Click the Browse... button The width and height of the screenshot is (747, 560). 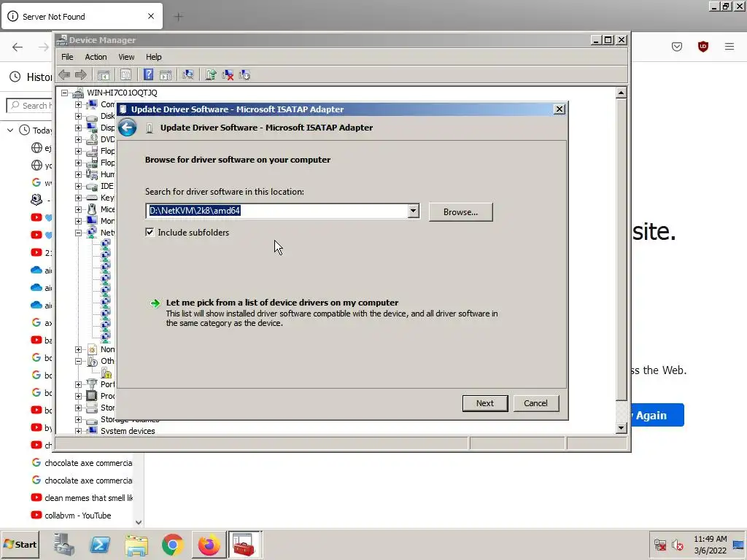pyautogui.click(x=461, y=212)
